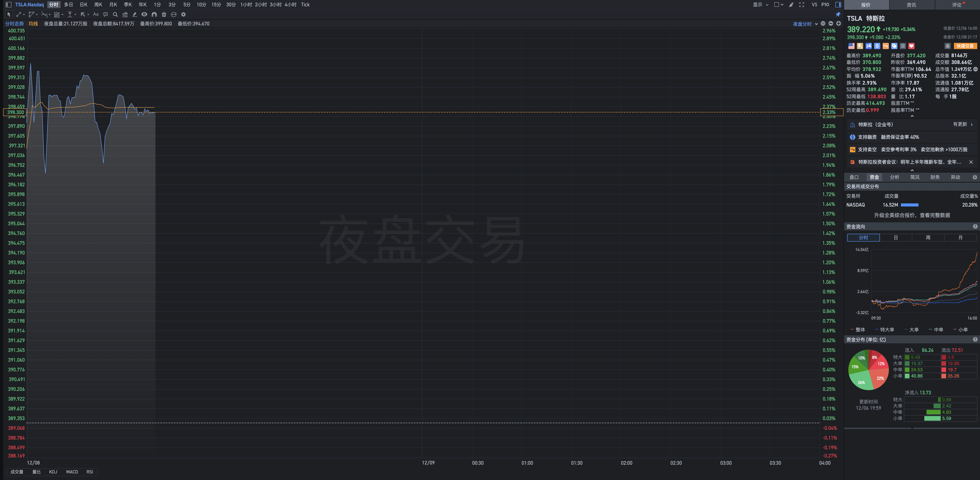Toggle the right quote panel icon
Screen dimensions: 980x480
838,4
